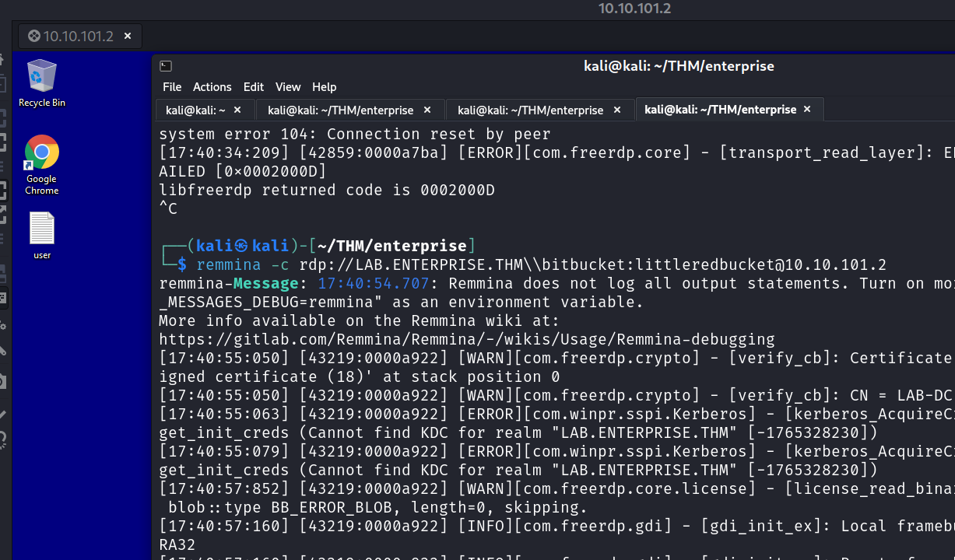Open the View menu in the terminal
The height and width of the screenshot is (560, 955).
(288, 87)
